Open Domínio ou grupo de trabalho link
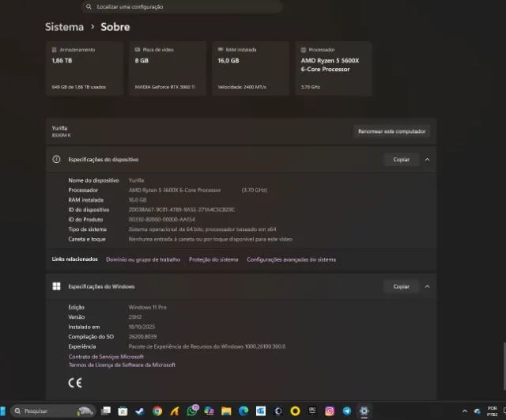Viewport: 506px width, 420px height. click(143, 259)
